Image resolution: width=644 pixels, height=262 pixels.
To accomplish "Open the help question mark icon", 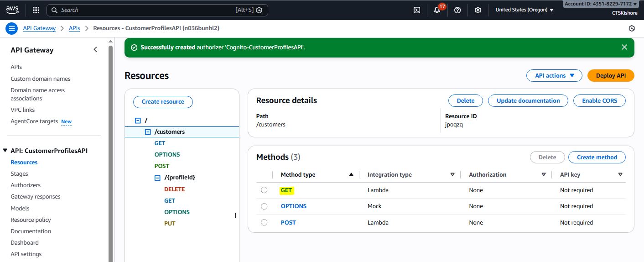I will click(457, 10).
